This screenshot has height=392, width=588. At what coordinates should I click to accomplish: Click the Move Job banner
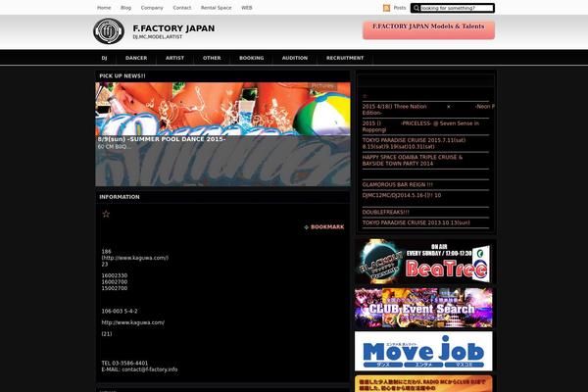423,351
